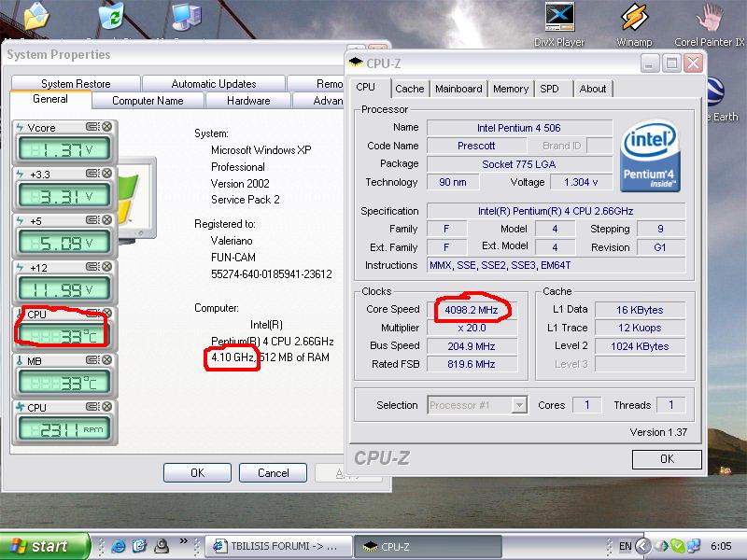The image size is (747, 560).
Task: Close the CPU fan RPM sensor panel
Action: point(107,407)
